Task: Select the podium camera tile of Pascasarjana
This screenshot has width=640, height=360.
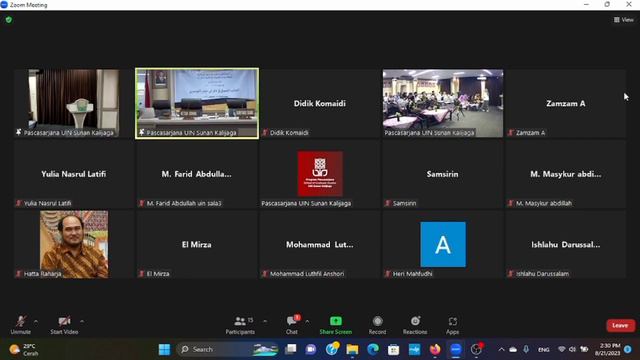Action: (x=74, y=103)
